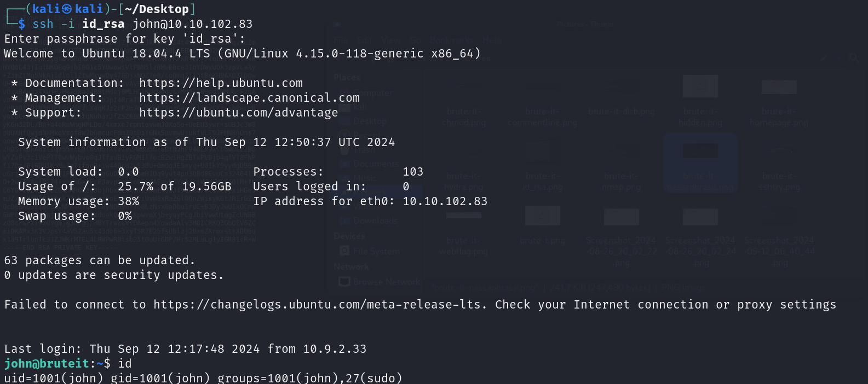Open the Help menu in Thunar
This screenshot has height=384, width=868.
tap(492, 40)
